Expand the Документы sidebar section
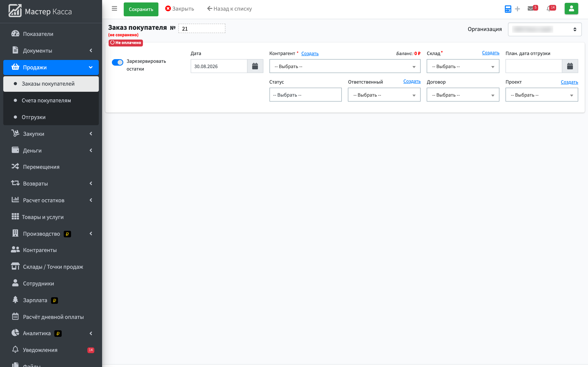 click(x=51, y=51)
